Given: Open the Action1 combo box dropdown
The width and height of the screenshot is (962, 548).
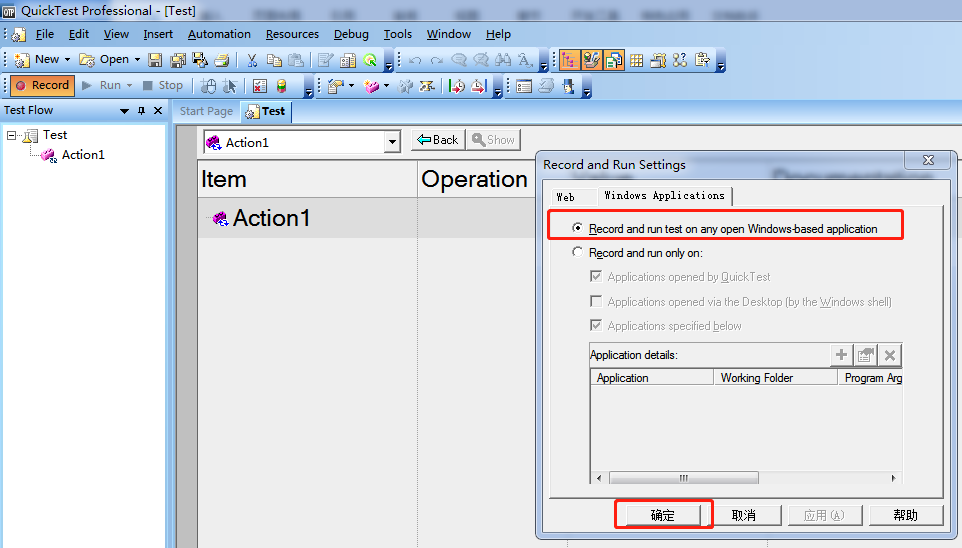Looking at the screenshot, I should tap(392, 142).
